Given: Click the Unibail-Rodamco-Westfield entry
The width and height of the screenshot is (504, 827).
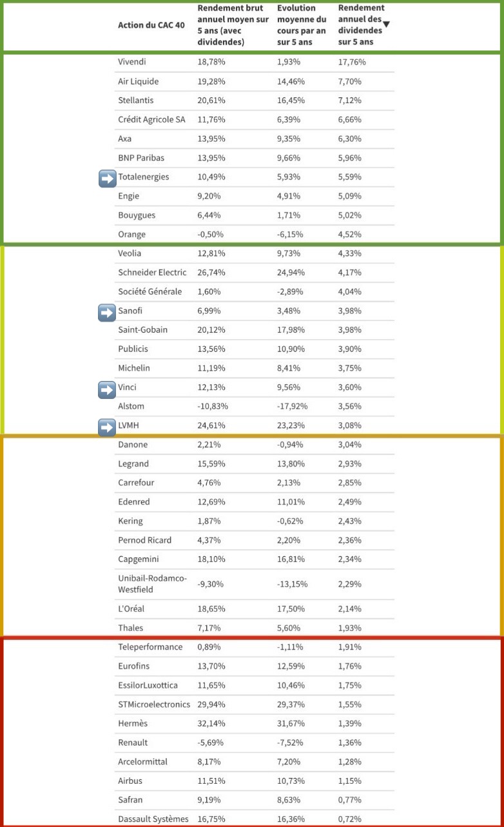Looking at the screenshot, I should click(152, 584).
